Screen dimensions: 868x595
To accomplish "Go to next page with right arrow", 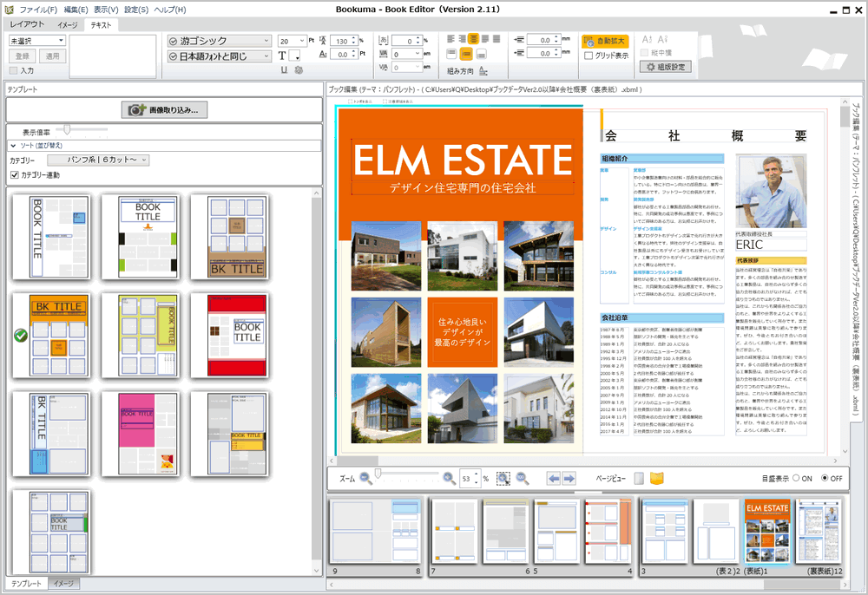I will click(x=569, y=478).
